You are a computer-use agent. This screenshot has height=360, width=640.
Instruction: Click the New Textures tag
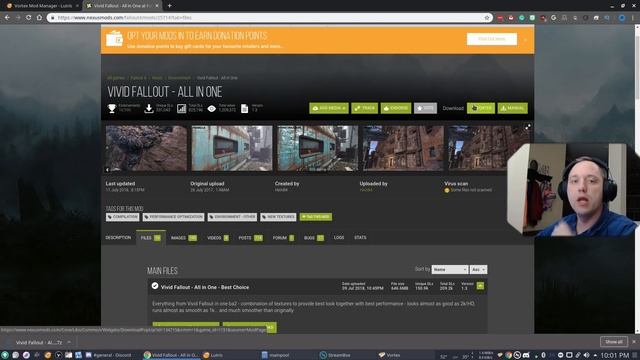point(278,217)
